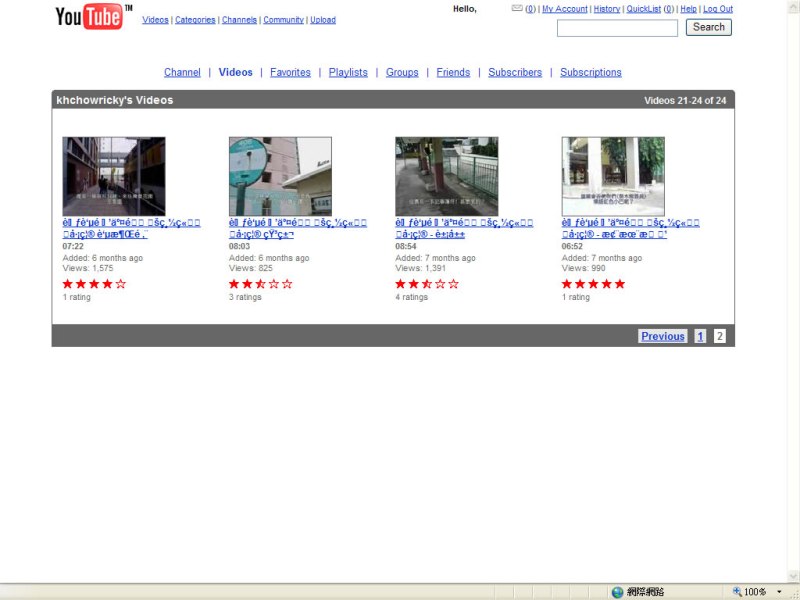Viewport: 800px width, 600px height.
Task: Click the YouTube logo
Action: [93, 16]
